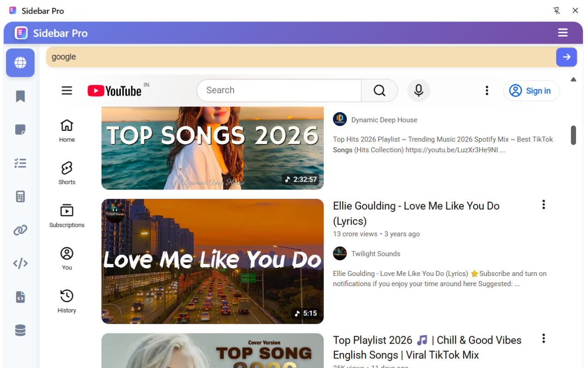
Task: Open the bookmarks sidebar tool
Action: [x=20, y=96]
